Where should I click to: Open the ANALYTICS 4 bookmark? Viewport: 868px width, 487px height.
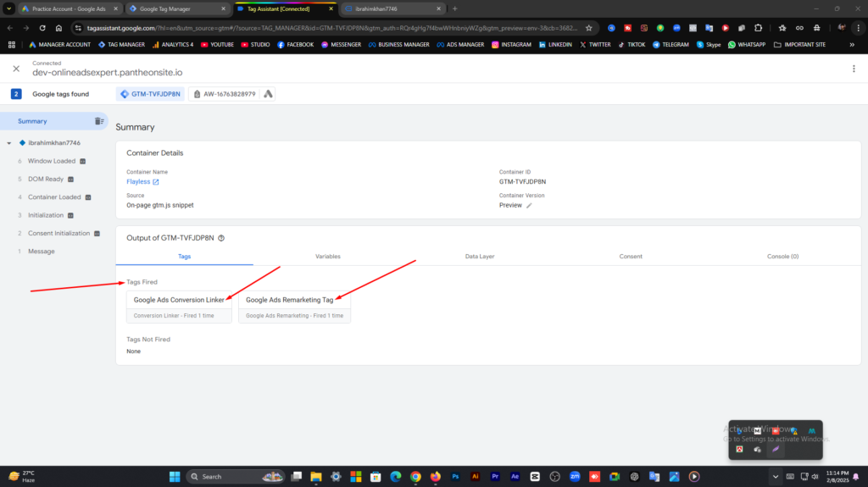(x=173, y=44)
